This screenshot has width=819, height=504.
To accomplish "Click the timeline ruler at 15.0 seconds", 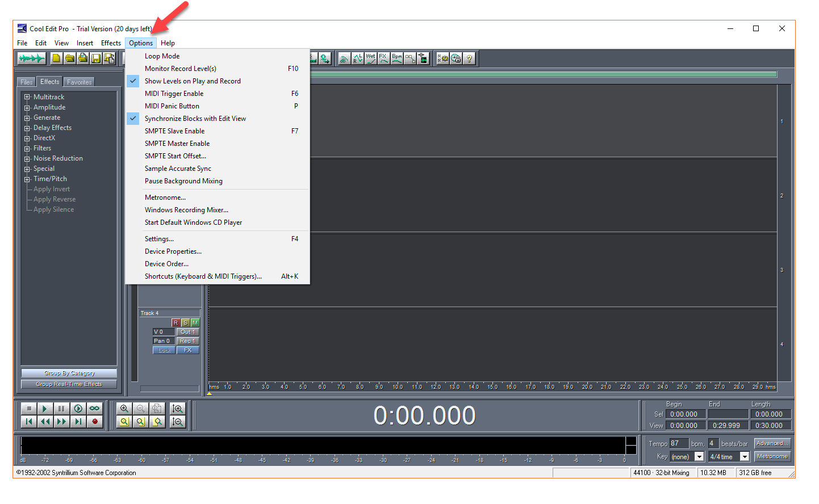I will coord(492,387).
